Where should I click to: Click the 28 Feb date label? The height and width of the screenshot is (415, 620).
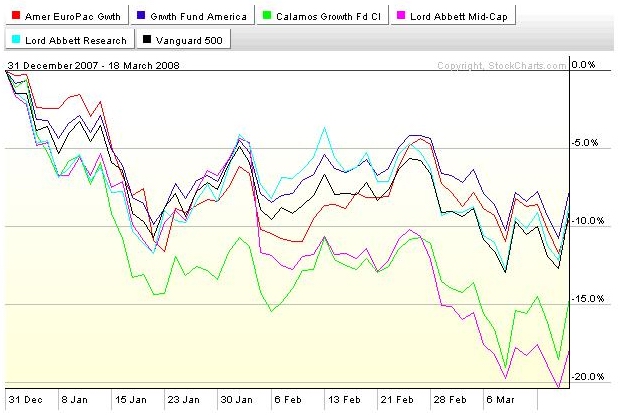pyautogui.click(x=450, y=400)
